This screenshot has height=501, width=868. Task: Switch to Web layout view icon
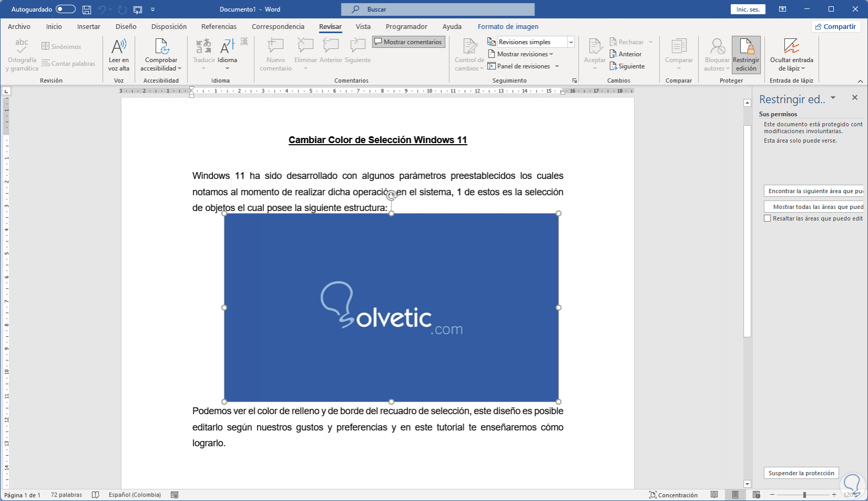pos(756,495)
